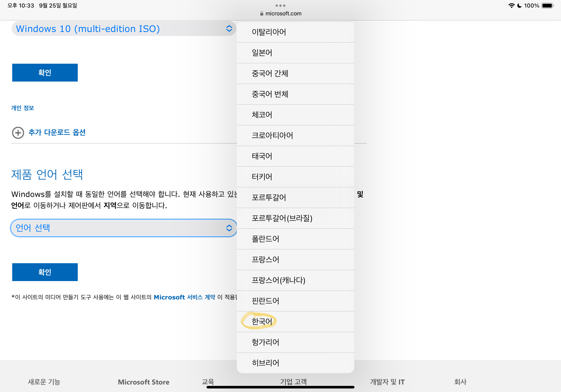The height and width of the screenshot is (392, 561).
Task: Select 한국어 from the language list
Action: (x=262, y=321)
